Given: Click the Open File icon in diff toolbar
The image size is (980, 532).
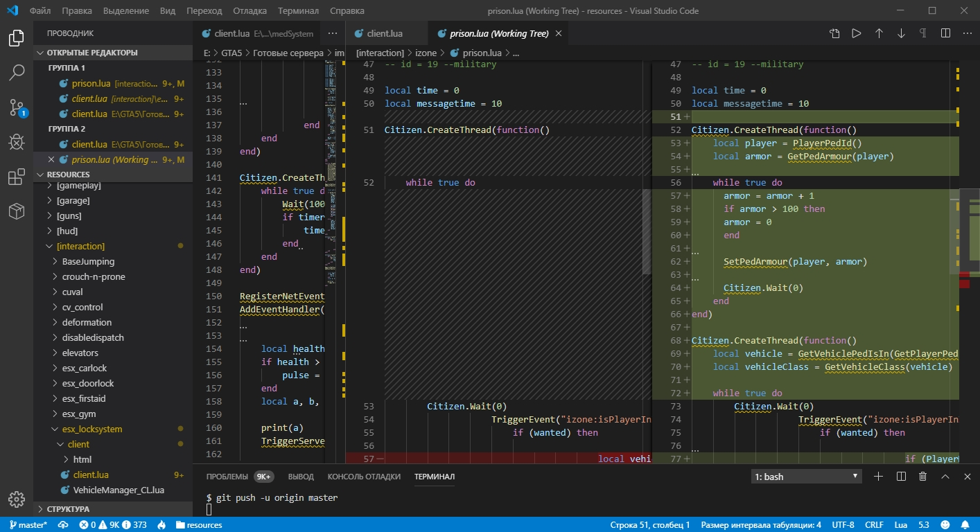Looking at the screenshot, I should [834, 33].
